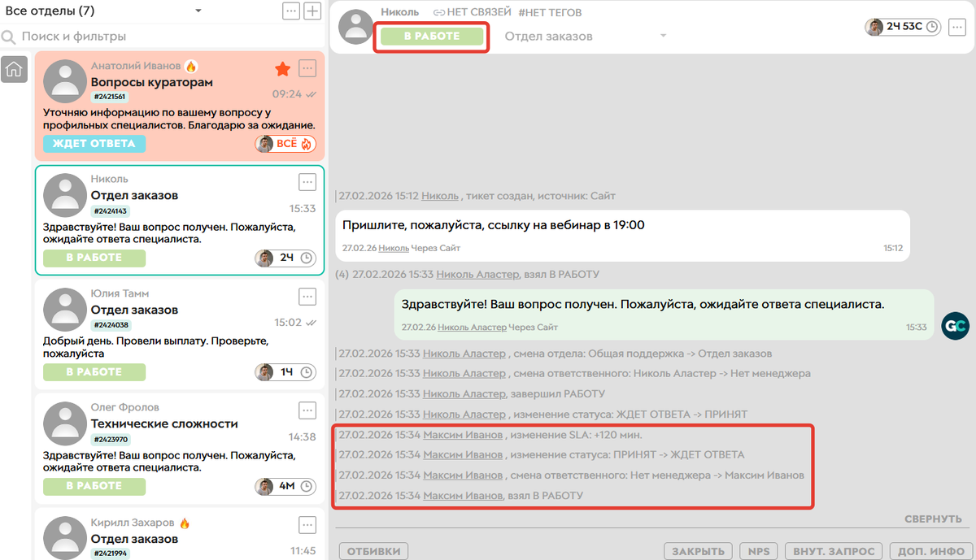Click fire icon next to Кирилл Захаров

pos(185,523)
